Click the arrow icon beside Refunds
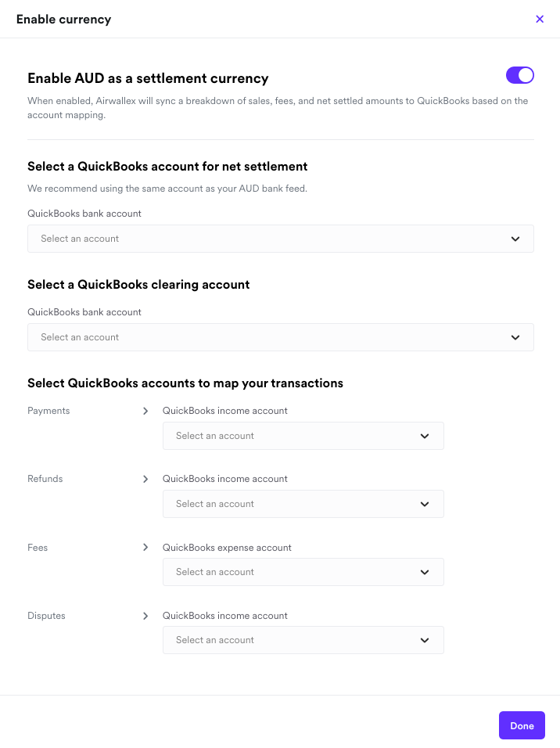Screen dimensions: 560x748 145,479
